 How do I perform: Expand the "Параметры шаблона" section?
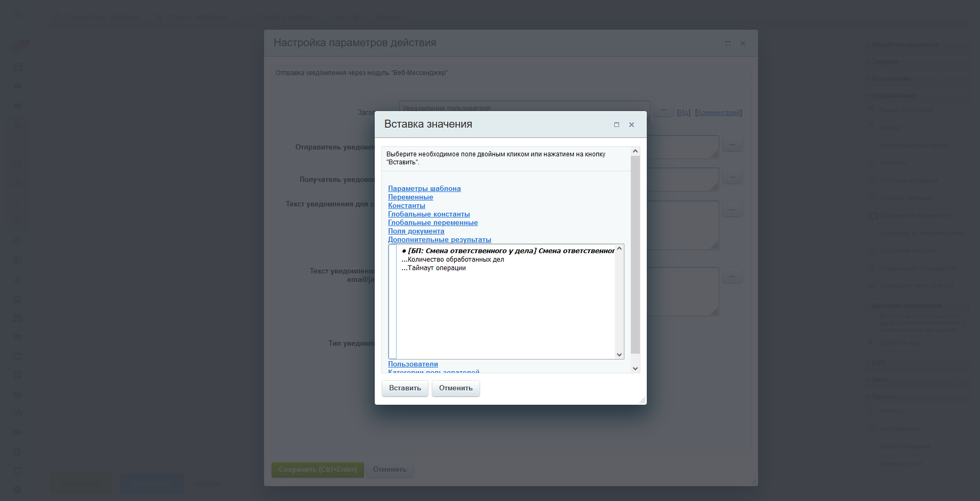click(424, 189)
